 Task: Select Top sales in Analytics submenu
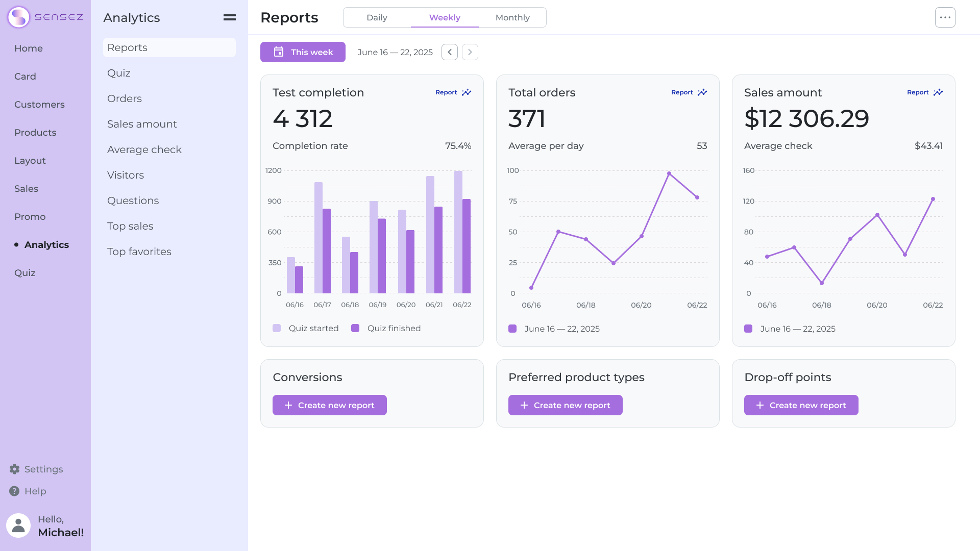click(x=130, y=226)
